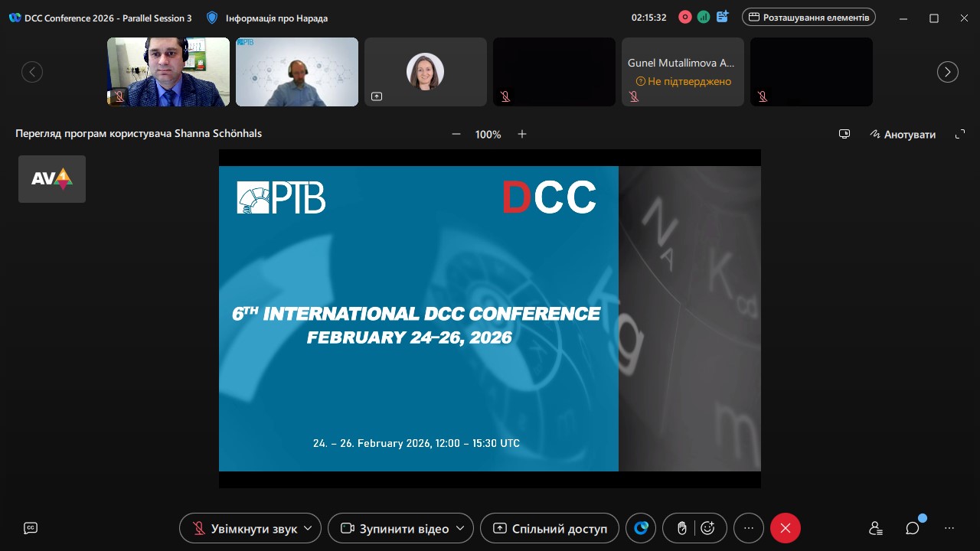The width and height of the screenshot is (980, 551).
Task: Toggle microphone with Увімкнути звук
Action: 245,528
